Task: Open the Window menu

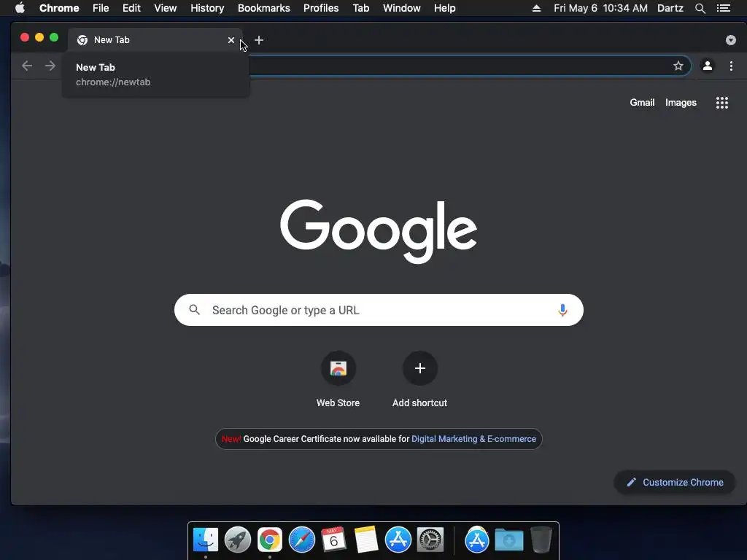Action: tap(402, 8)
